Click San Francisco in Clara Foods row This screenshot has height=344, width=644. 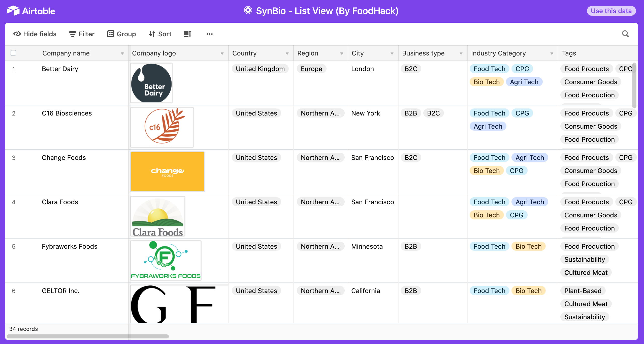coord(372,202)
